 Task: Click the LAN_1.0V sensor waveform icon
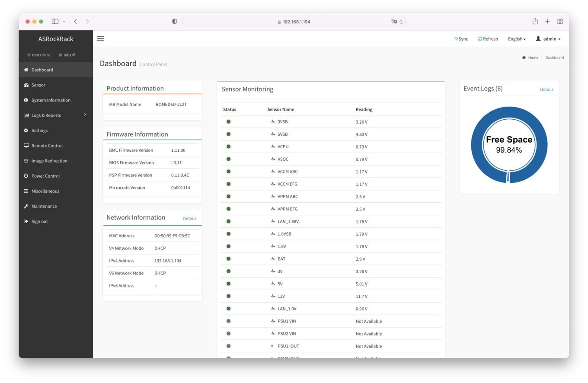coord(273,309)
